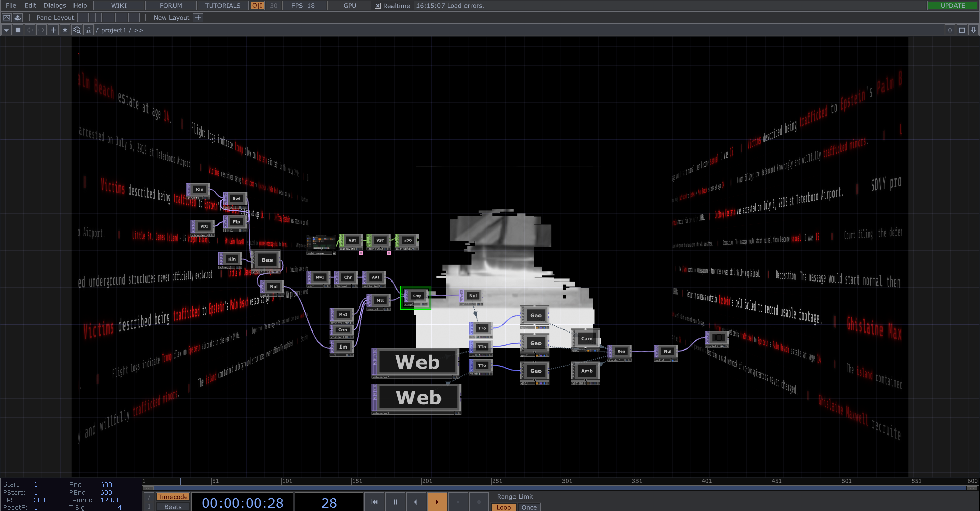This screenshot has height=511, width=980.
Task: Open the operator search magnifier icon
Action: pyautogui.click(x=77, y=30)
